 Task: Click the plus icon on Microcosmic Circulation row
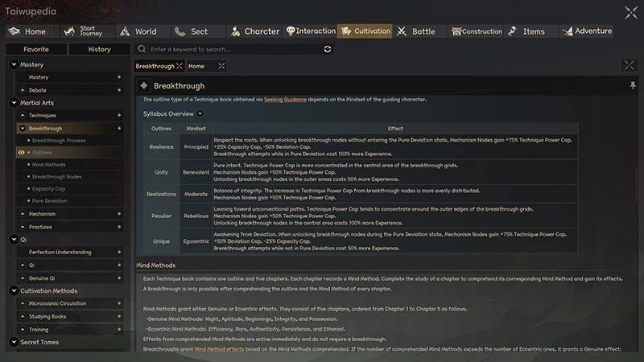click(x=119, y=303)
